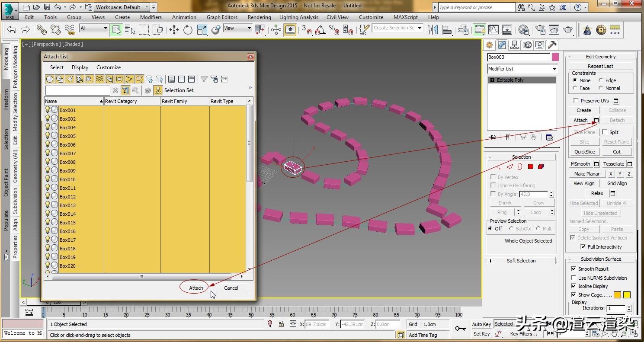Click the Attach button in the dialog

[195, 288]
